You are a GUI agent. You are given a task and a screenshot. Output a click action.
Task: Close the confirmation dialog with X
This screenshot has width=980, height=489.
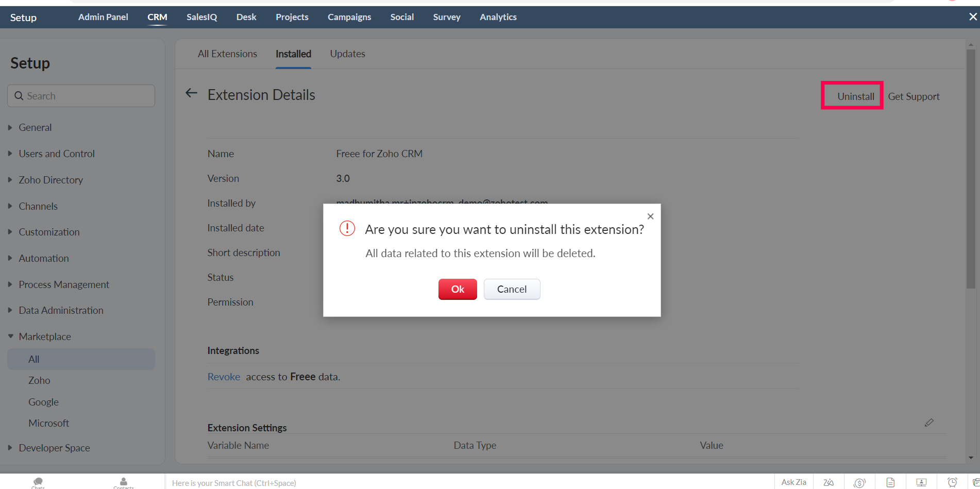click(650, 216)
